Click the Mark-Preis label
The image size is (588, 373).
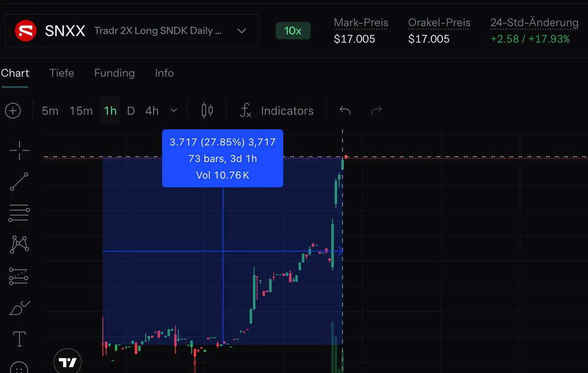361,23
